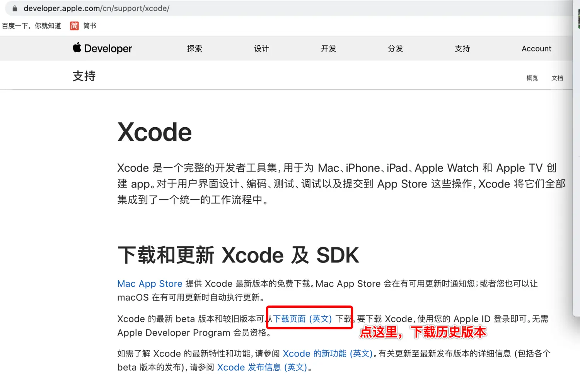
Task: Open the 支持 navigation menu
Action: (462, 48)
